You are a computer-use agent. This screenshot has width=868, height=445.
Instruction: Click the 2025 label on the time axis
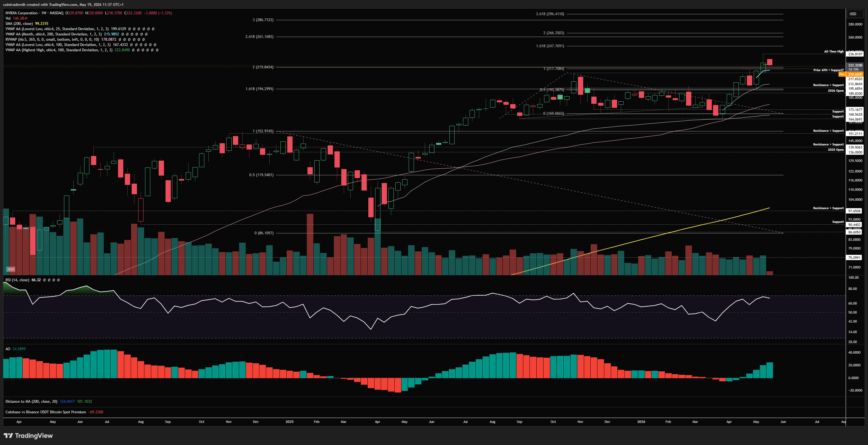[x=289, y=422]
